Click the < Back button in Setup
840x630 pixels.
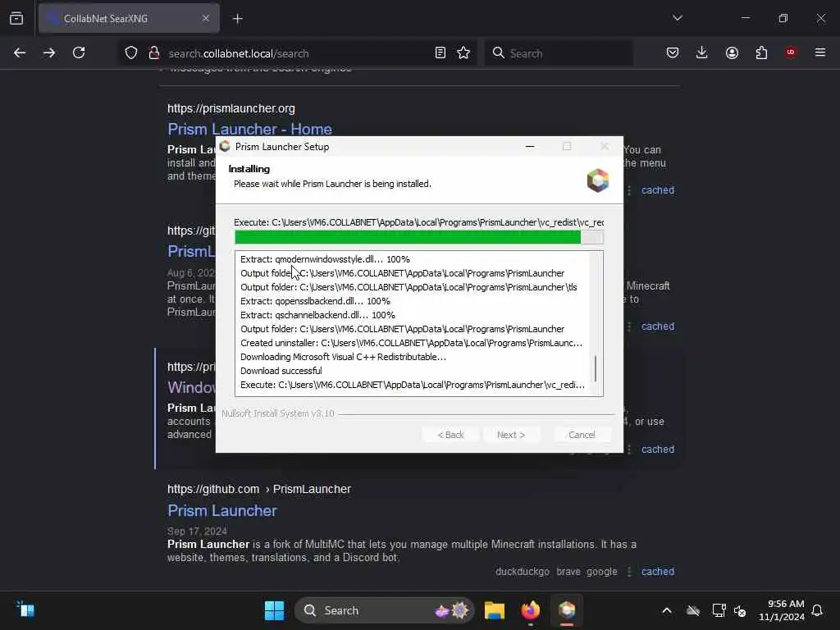click(450, 435)
